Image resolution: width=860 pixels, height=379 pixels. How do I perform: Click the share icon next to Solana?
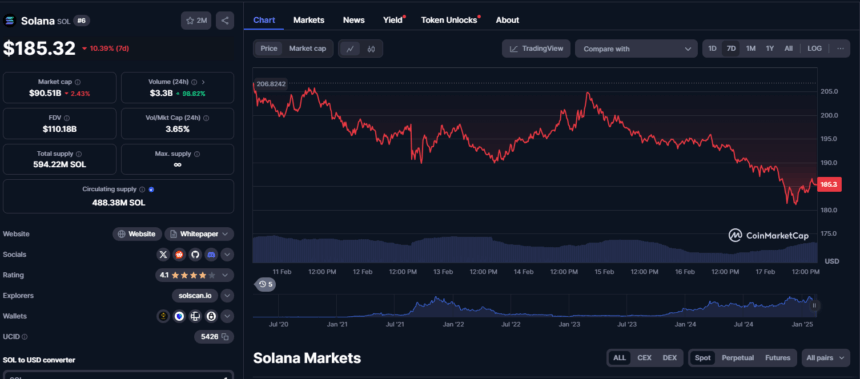225,21
